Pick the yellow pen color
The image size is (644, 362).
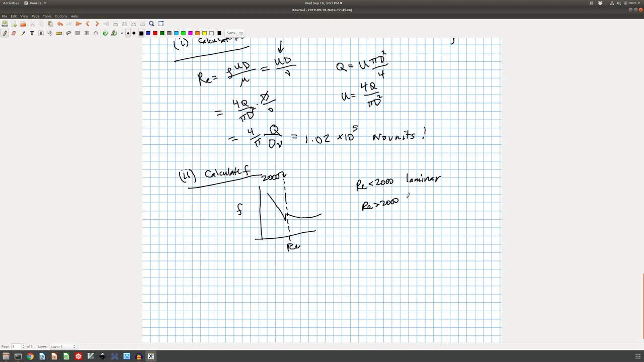(x=204, y=33)
